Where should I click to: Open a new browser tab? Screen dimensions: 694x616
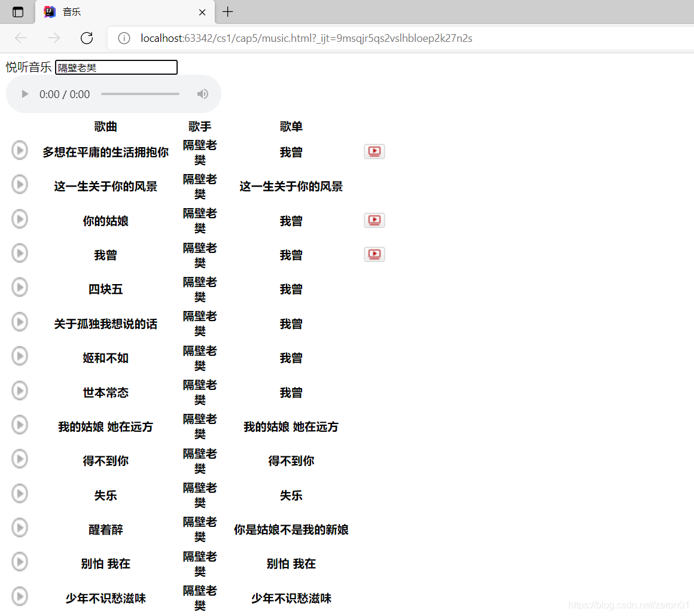pos(227,12)
